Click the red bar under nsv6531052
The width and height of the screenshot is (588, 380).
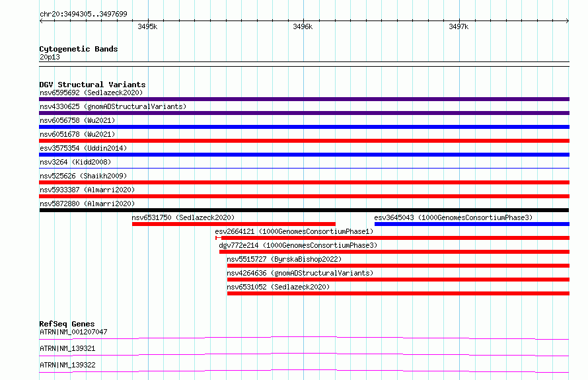[x=398, y=293]
